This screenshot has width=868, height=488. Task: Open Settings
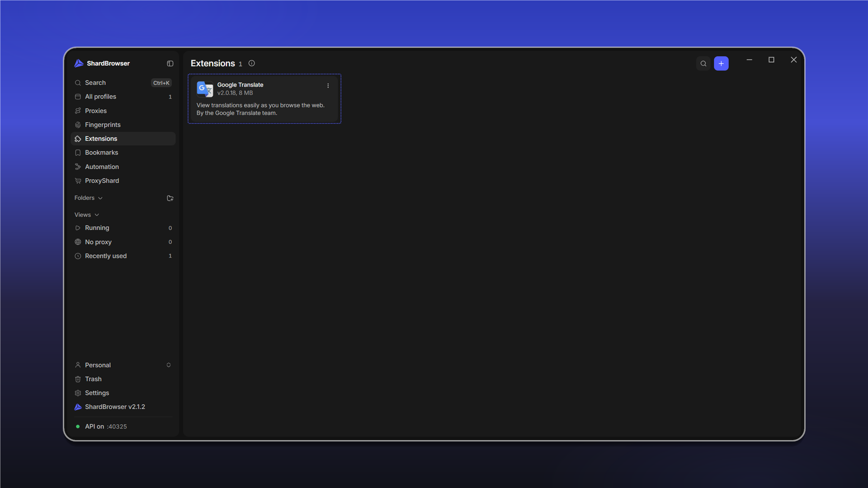tap(123, 393)
